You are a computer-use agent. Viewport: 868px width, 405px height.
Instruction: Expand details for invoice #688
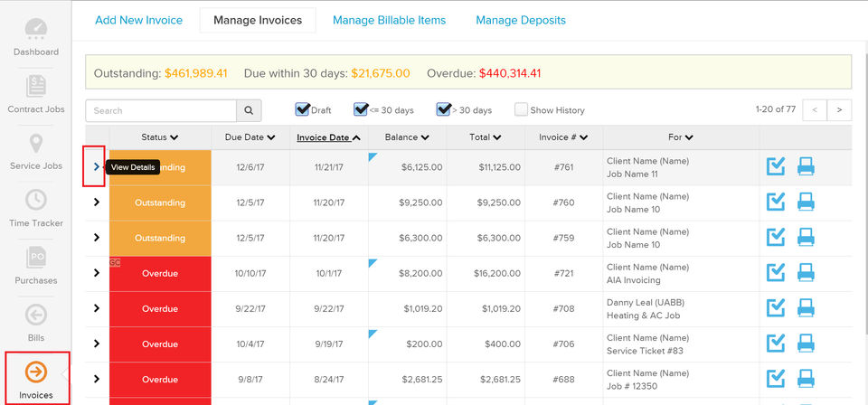click(x=97, y=379)
